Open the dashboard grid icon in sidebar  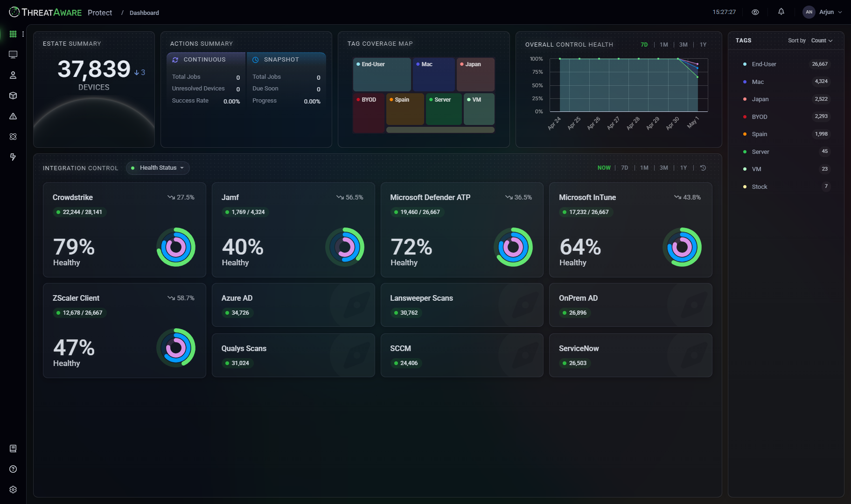[13, 34]
